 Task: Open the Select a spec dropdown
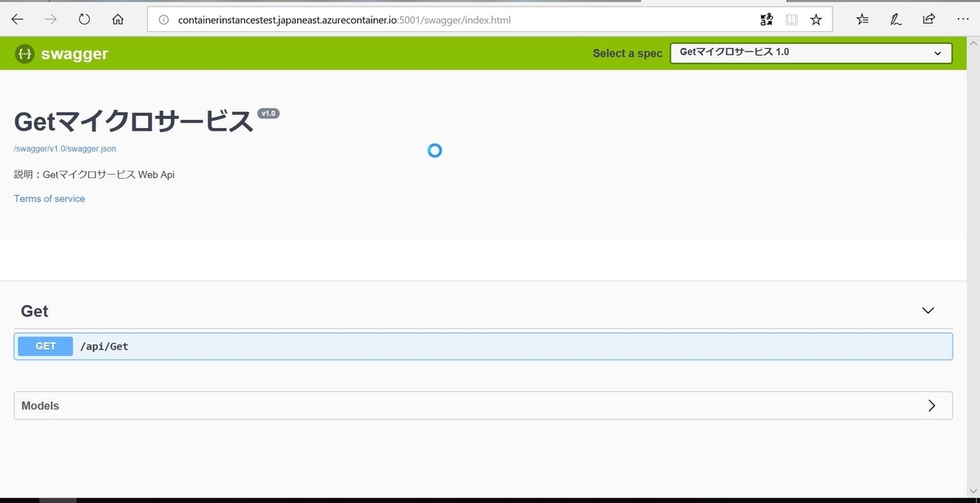tap(811, 53)
